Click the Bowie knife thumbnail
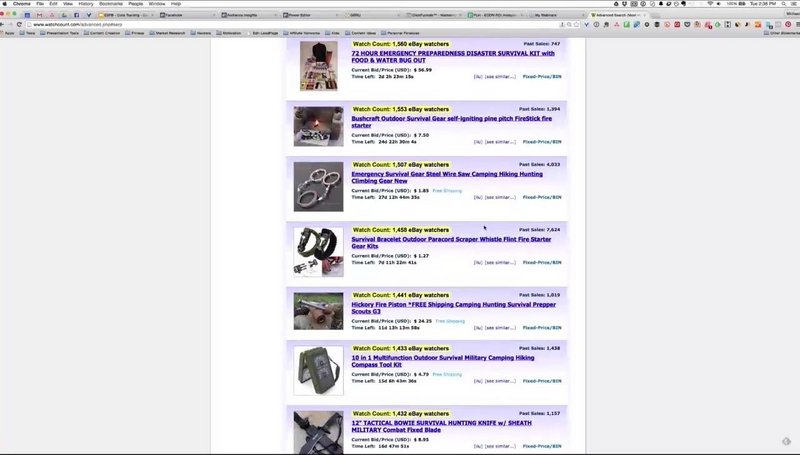This screenshot has width=800, height=455. point(318,432)
